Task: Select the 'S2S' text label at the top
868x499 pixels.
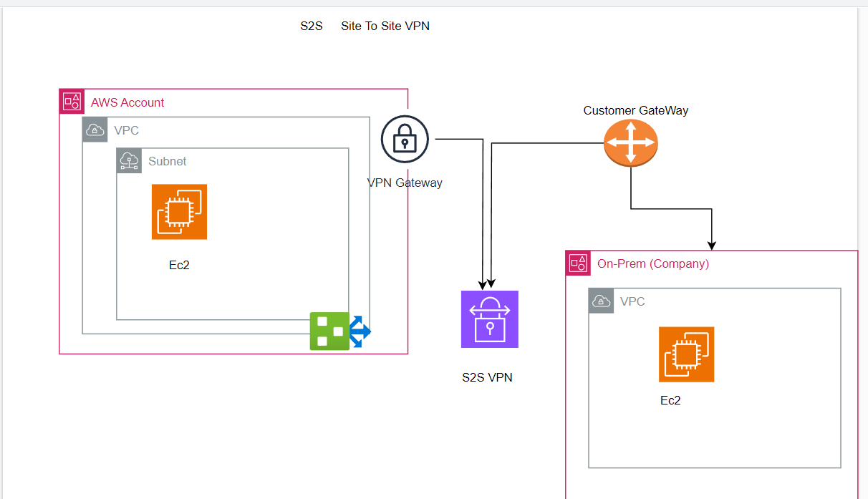Action: pos(312,26)
